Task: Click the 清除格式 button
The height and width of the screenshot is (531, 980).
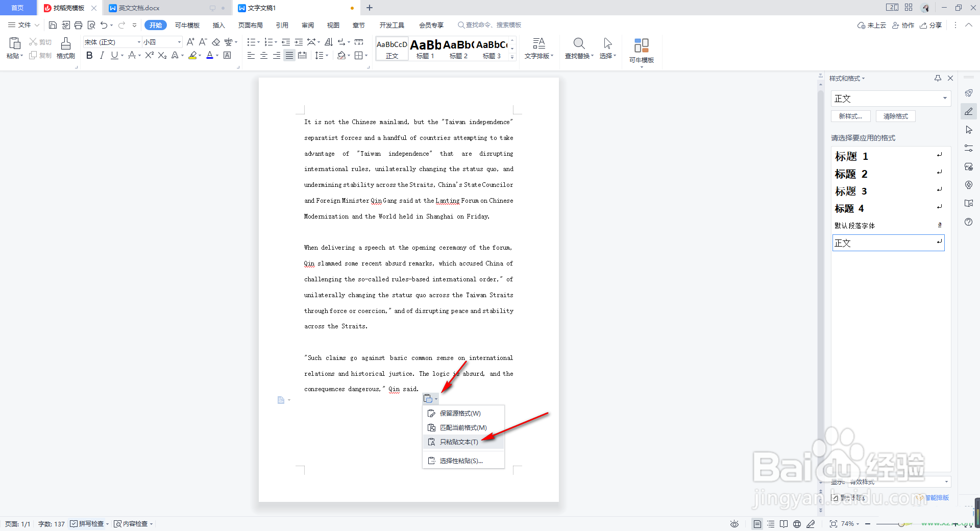Action: pyautogui.click(x=896, y=116)
